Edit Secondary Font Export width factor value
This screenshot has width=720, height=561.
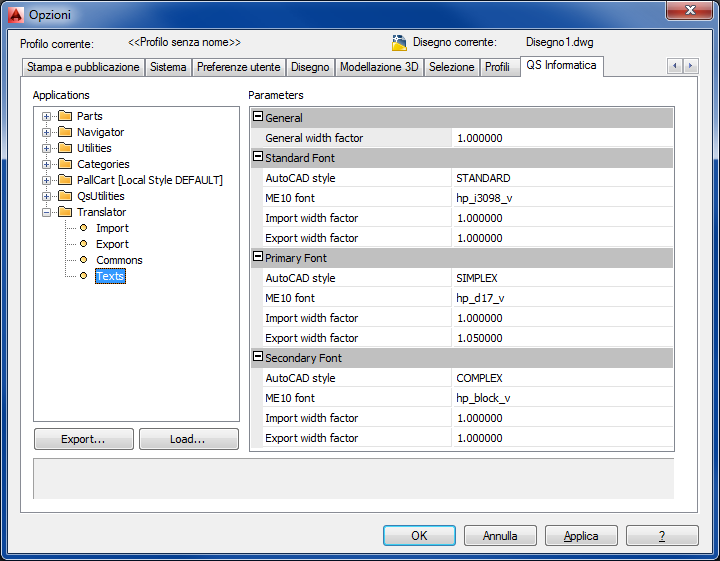tap(562, 438)
